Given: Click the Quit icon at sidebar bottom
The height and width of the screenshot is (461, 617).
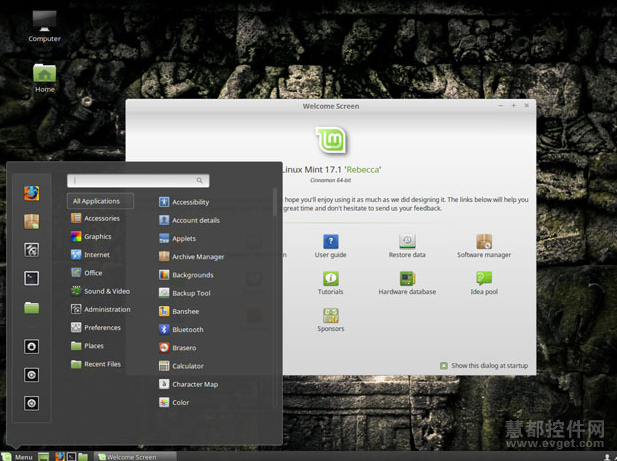Looking at the screenshot, I should (31, 403).
